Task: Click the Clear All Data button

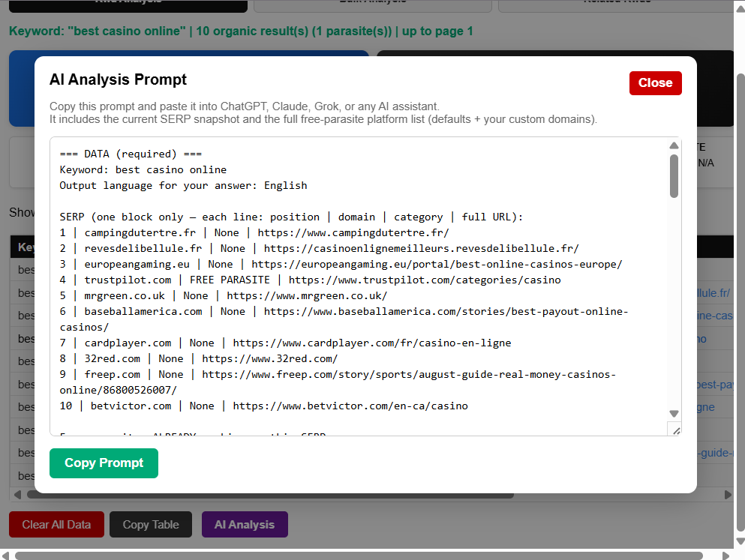Action: 56,525
